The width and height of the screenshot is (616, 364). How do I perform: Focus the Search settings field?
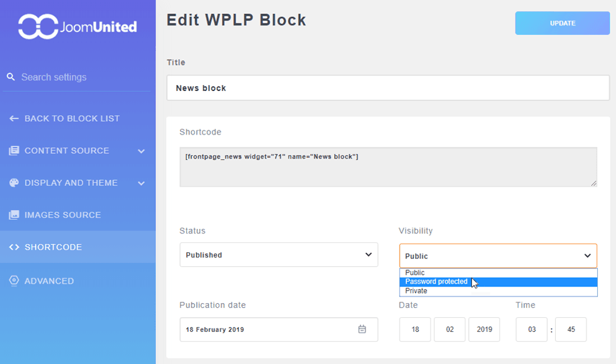pyautogui.click(x=80, y=77)
